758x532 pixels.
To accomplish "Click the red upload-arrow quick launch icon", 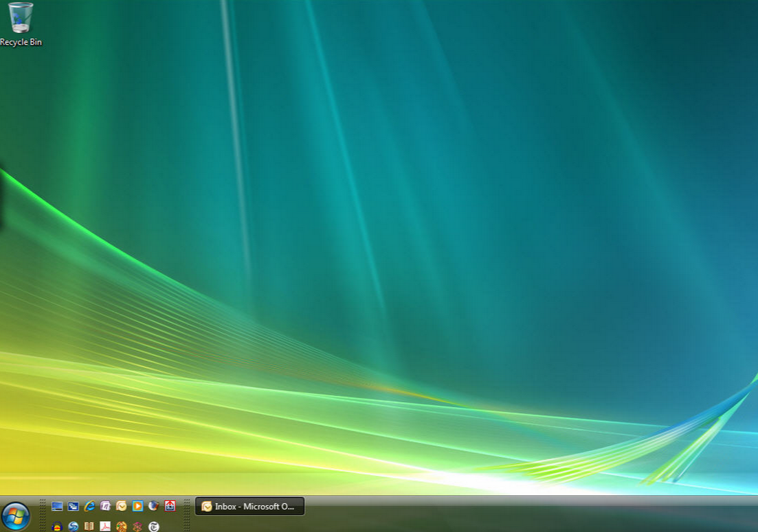I will (x=170, y=506).
